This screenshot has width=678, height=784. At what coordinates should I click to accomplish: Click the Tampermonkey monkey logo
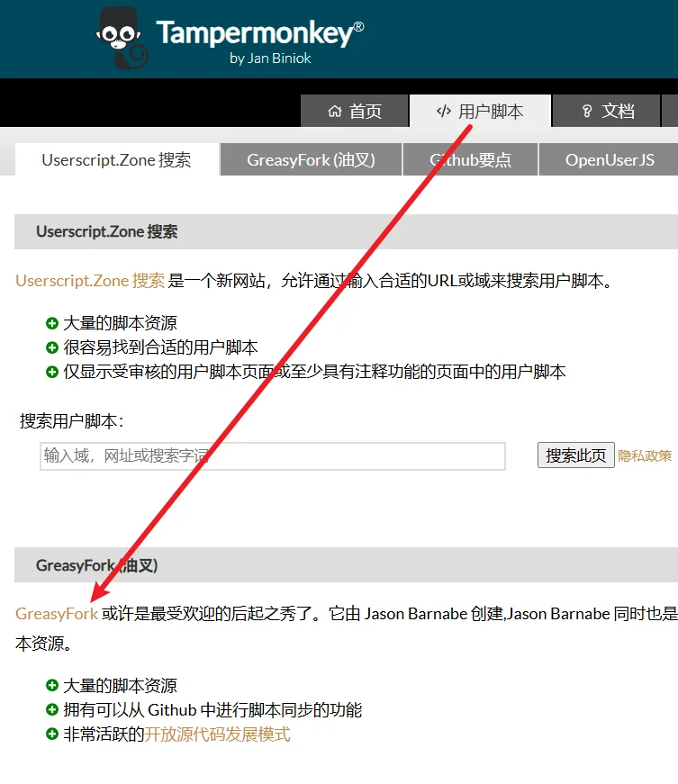click(x=122, y=38)
